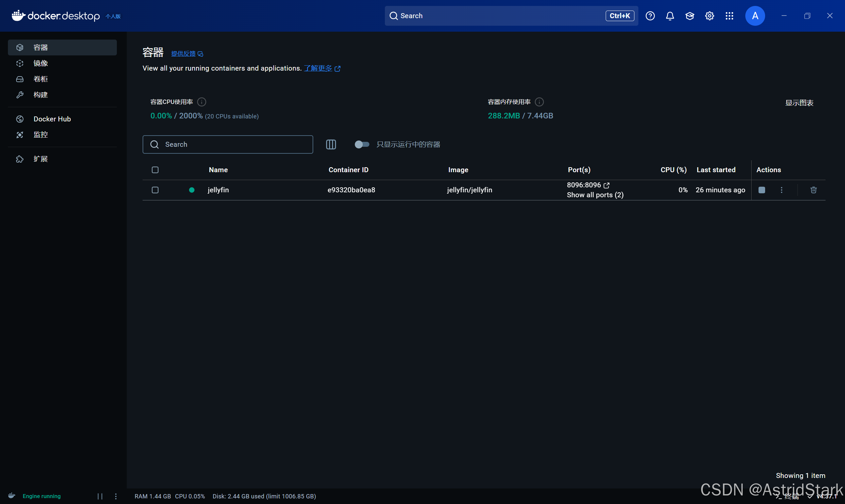Click the Docker Desktop whale logo

click(x=18, y=15)
